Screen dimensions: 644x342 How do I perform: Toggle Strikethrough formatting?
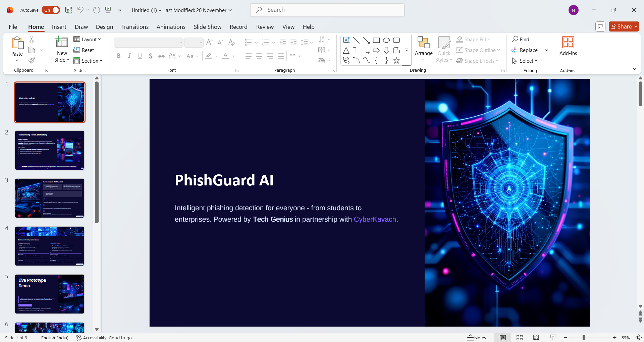161,56
